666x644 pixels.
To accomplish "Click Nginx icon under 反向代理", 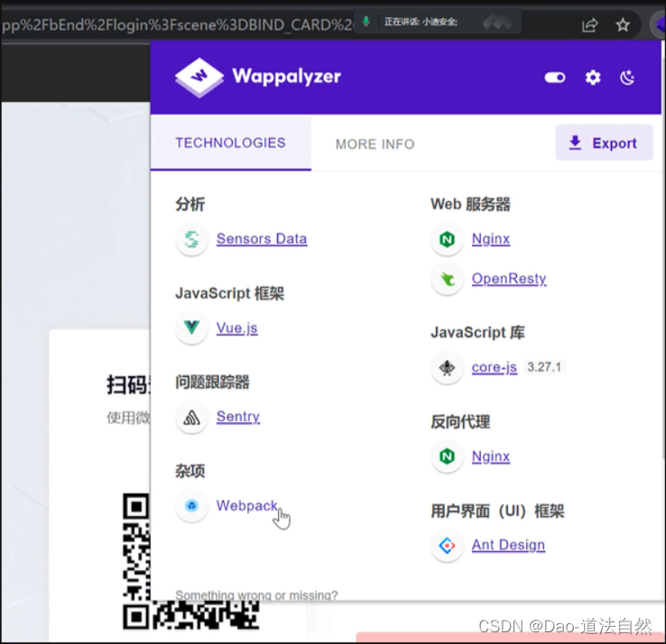I will (448, 456).
